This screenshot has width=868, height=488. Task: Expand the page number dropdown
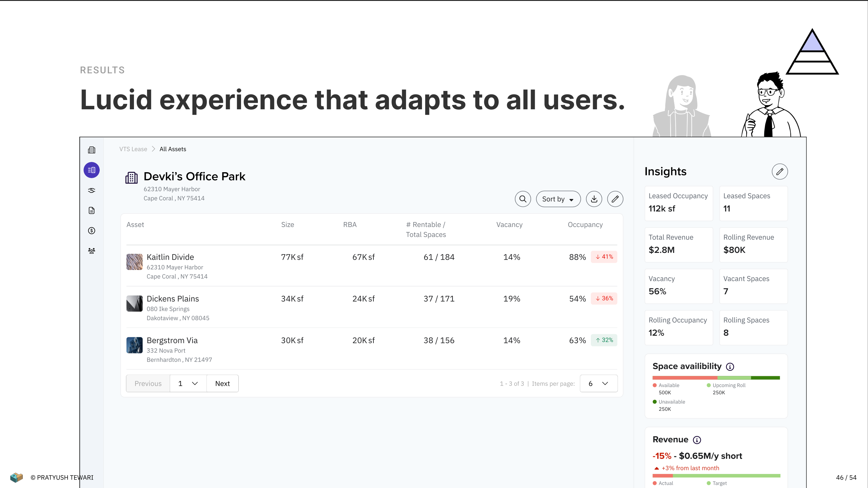188,384
